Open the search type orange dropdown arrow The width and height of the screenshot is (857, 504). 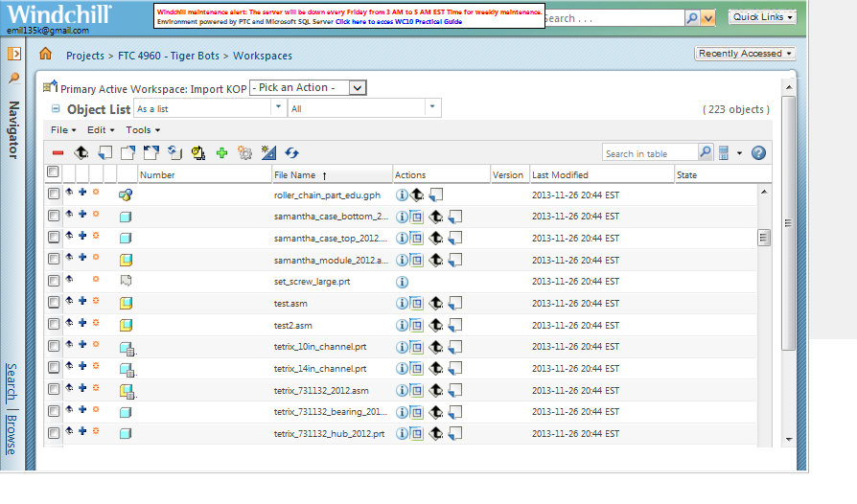pos(707,18)
